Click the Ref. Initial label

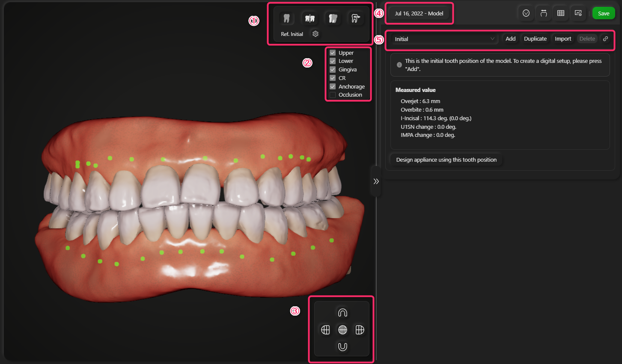pyautogui.click(x=292, y=34)
